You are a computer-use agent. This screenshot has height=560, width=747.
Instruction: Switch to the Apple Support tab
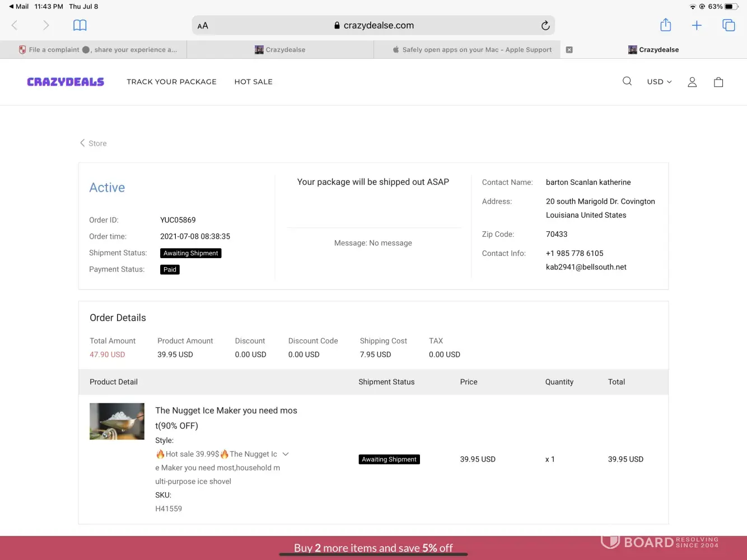pyautogui.click(x=476, y=50)
